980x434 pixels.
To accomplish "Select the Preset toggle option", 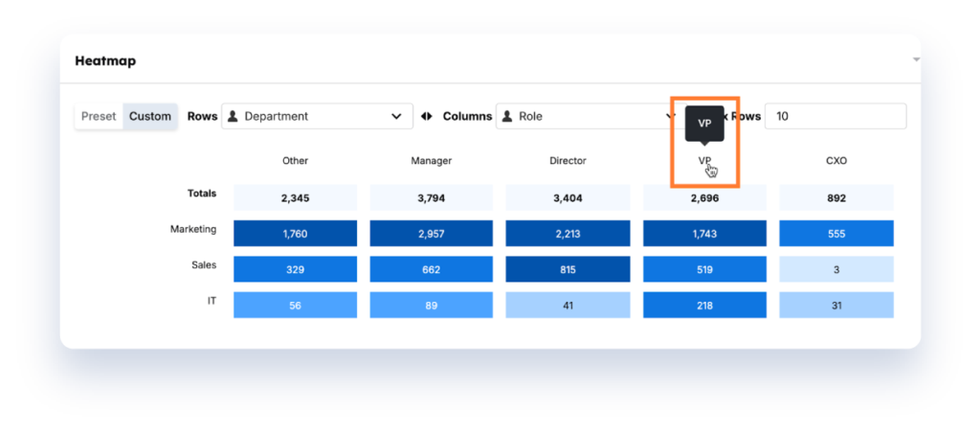I will pyautogui.click(x=99, y=117).
